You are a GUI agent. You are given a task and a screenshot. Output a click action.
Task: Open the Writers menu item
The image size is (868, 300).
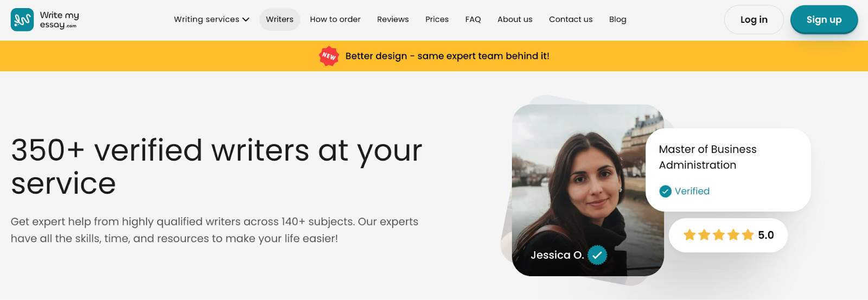[x=279, y=20]
